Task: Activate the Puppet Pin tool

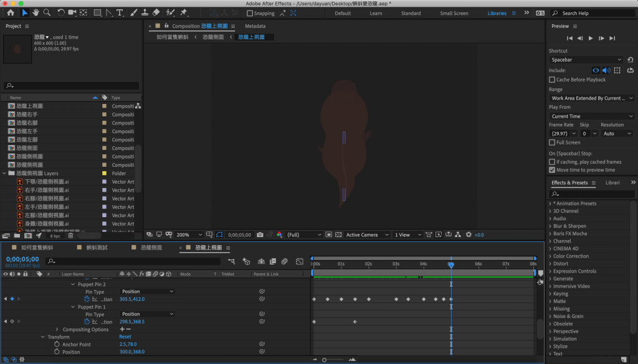Action: tap(184, 12)
